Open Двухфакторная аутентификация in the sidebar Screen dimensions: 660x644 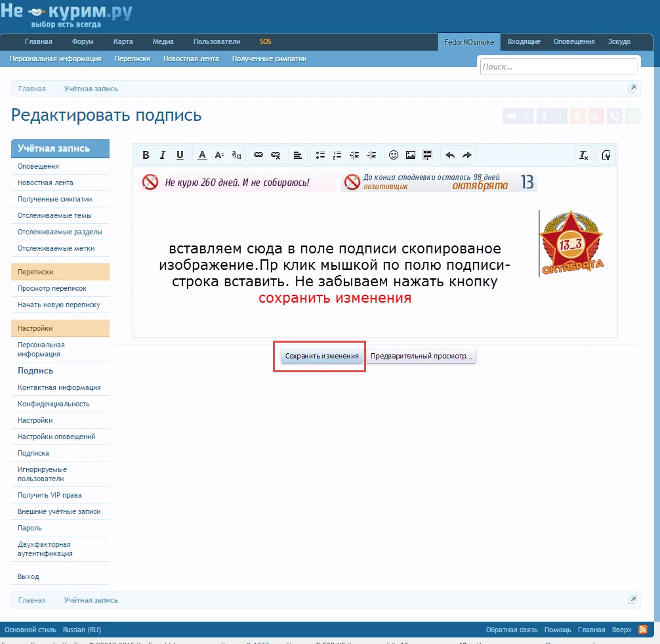[45, 549]
